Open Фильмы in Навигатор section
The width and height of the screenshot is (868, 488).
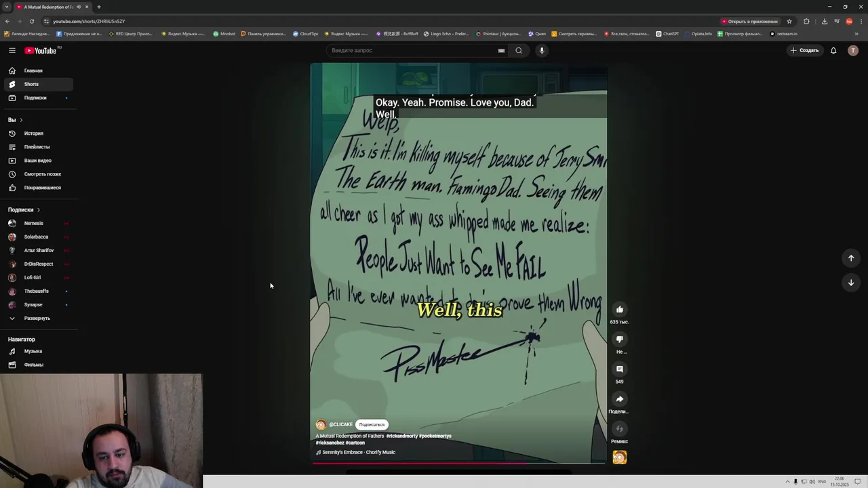tap(38, 365)
